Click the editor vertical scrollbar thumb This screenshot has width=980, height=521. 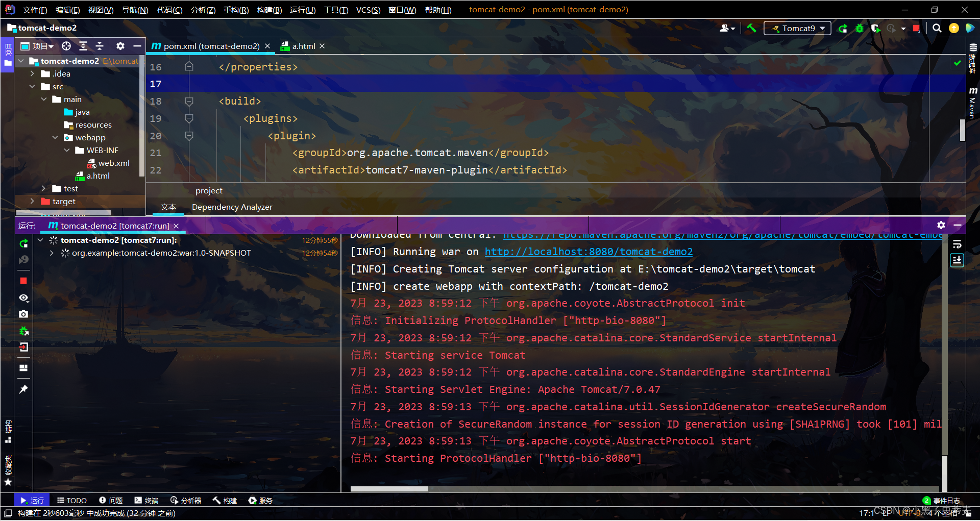tap(963, 130)
